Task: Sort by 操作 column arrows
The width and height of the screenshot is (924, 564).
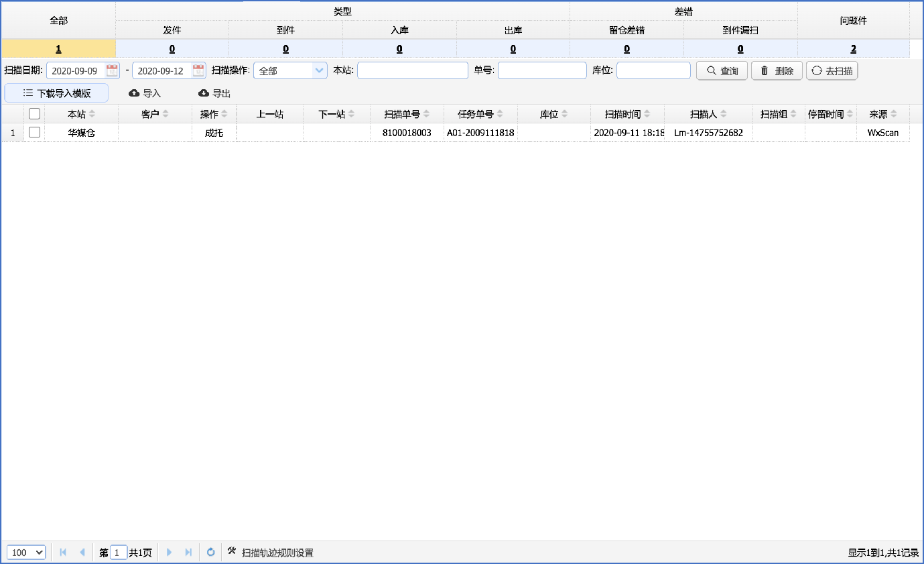Action: (224, 114)
